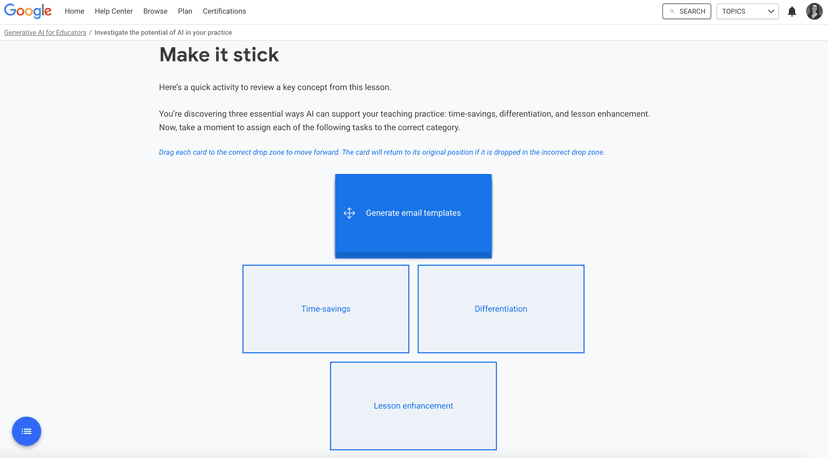Click the 'Here's a quick activity' sentence
This screenshot has width=828, height=458.
coord(275,87)
